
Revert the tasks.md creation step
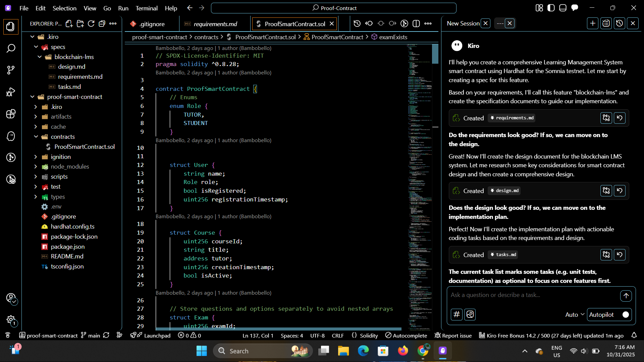[620, 255]
